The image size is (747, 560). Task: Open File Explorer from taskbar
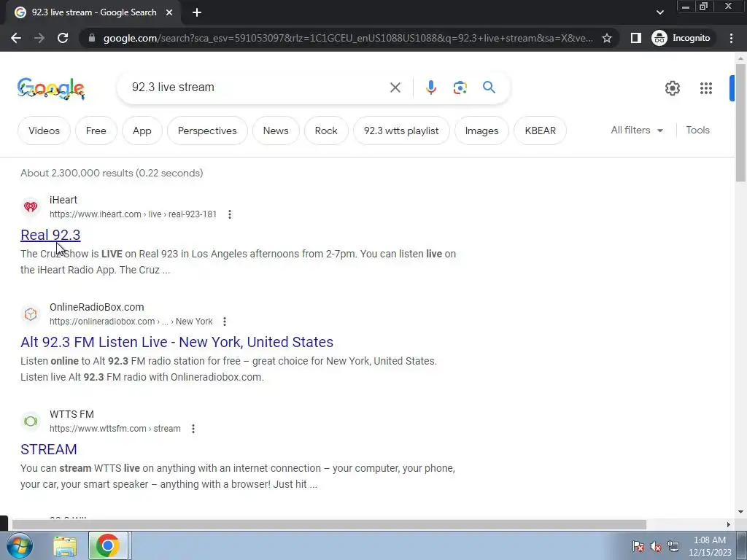tap(65, 546)
